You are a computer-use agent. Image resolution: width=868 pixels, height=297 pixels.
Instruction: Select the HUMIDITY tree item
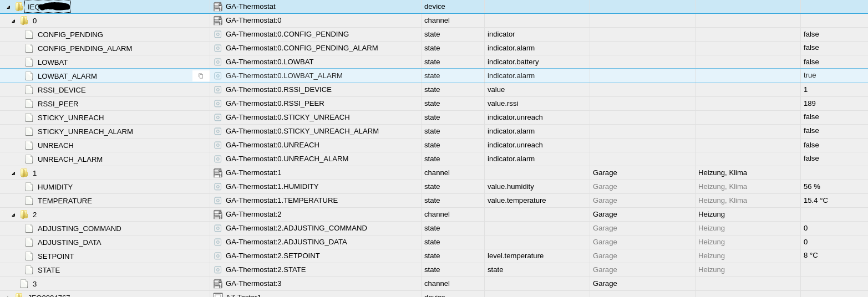(55, 187)
